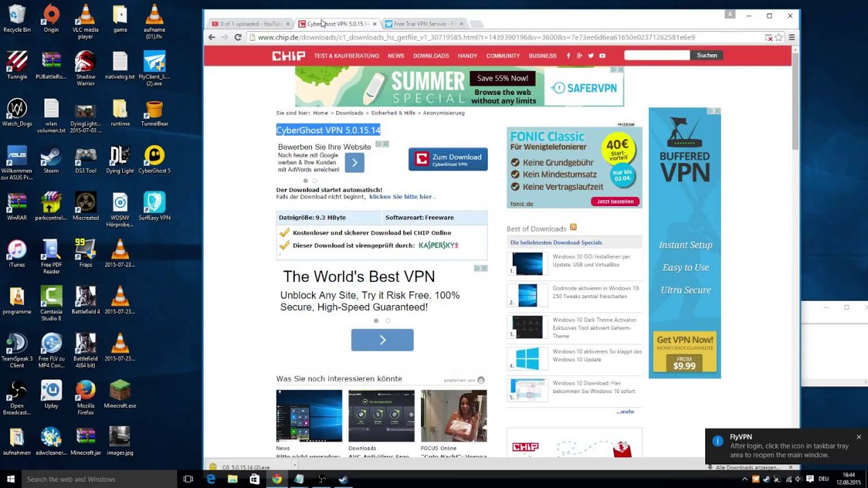Click arrow button on World's Best VPN ad
The height and width of the screenshot is (488, 868).
pyautogui.click(x=382, y=340)
